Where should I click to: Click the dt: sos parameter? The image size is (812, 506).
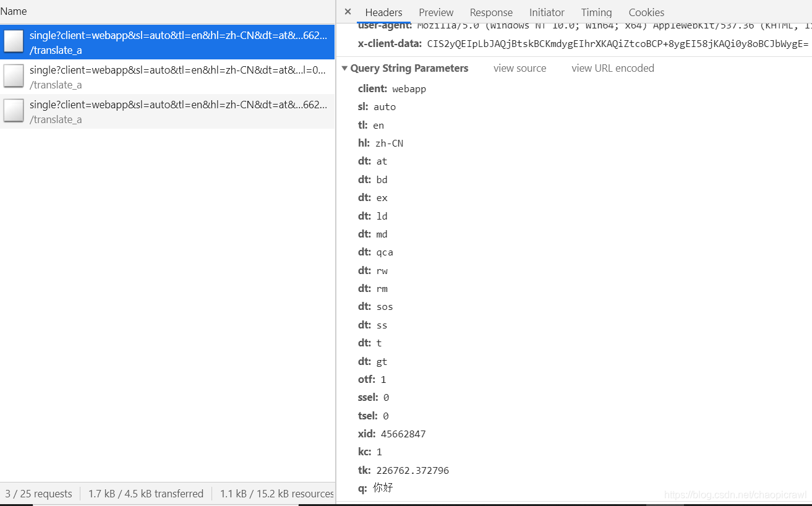(375, 306)
